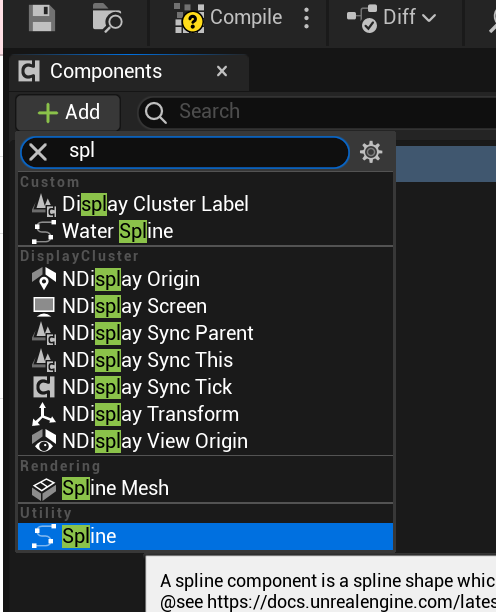The image size is (496, 612).
Task: Click the NDisplay Origin icon
Action: click(x=44, y=278)
